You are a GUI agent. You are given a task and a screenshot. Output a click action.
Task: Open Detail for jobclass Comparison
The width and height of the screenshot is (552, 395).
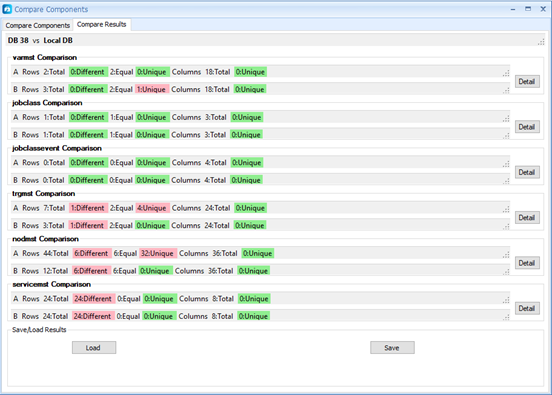pyautogui.click(x=527, y=127)
